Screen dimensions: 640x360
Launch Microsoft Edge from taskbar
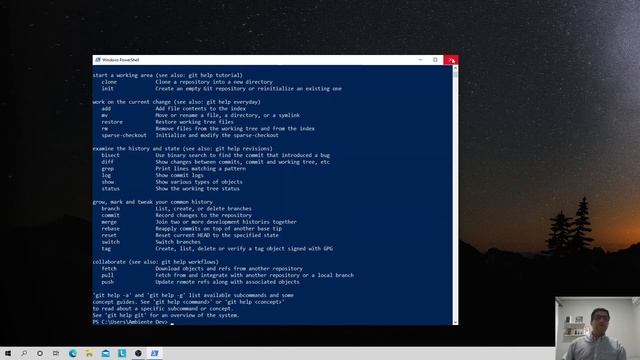click(x=73, y=353)
